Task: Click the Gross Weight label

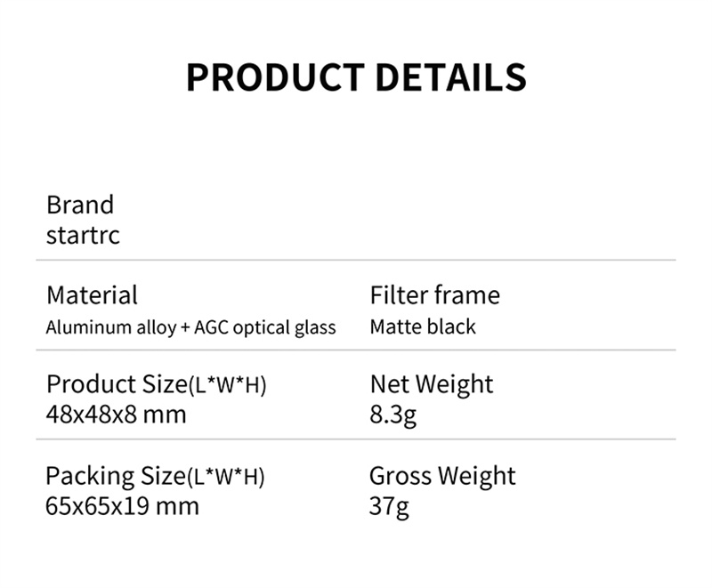Action: [442, 476]
